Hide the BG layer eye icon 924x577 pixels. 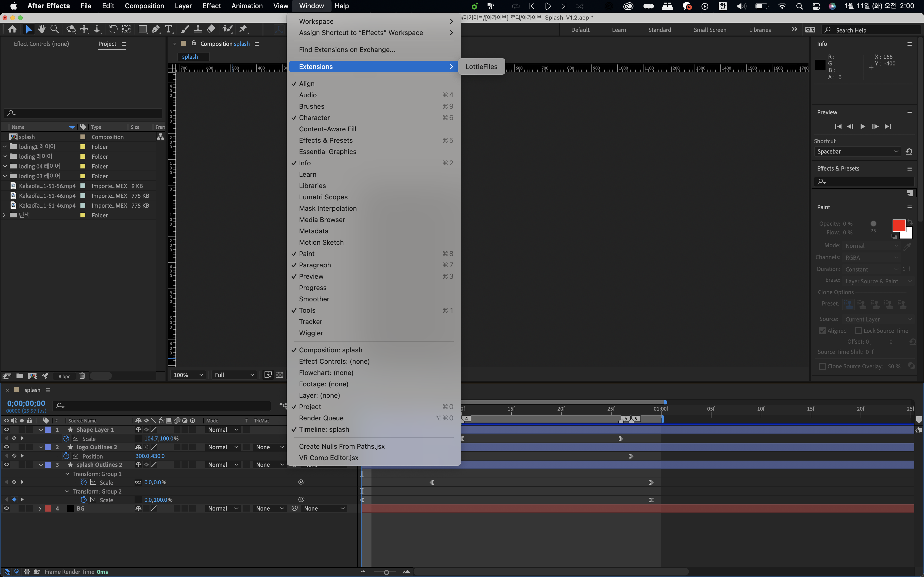[x=6, y=508]
